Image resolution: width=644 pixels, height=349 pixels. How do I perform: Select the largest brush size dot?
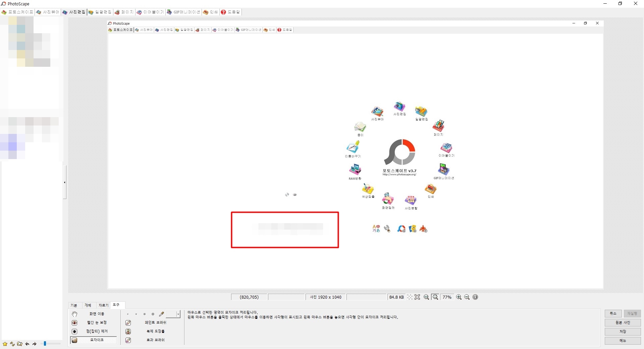[153, 314]
